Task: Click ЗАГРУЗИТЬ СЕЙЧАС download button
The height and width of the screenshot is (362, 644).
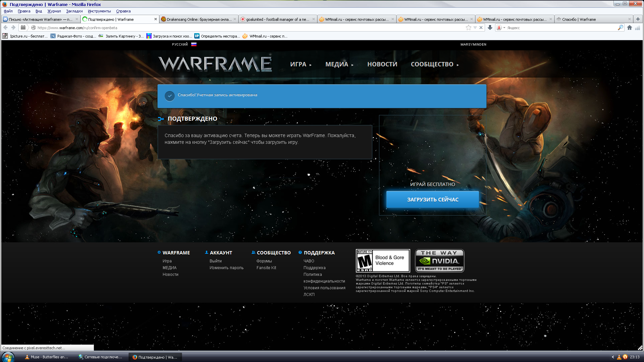Action: (x=432, y=200)
